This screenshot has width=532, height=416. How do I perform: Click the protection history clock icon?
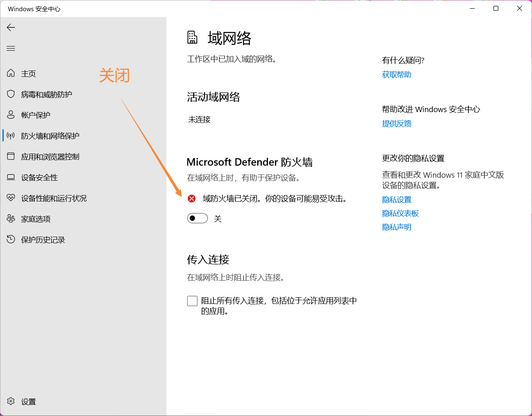11,240
